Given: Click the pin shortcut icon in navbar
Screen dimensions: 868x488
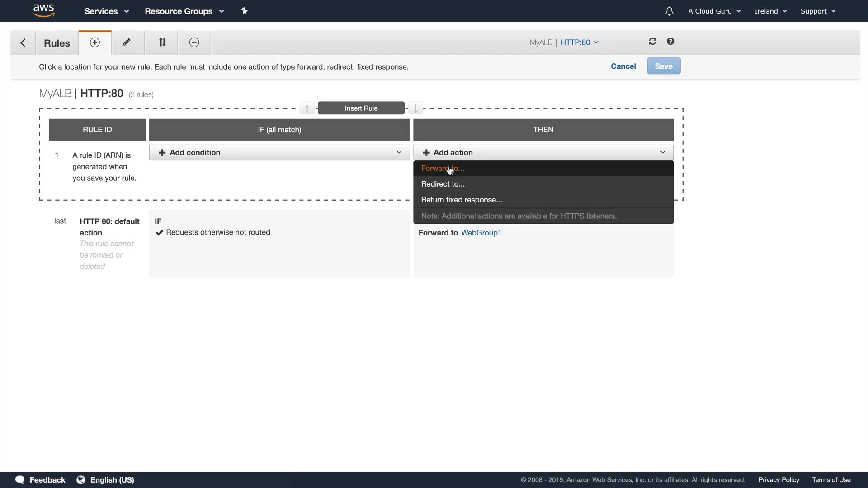Looking at the screenshot, I should pyautogui.click(x=245, y=11).
